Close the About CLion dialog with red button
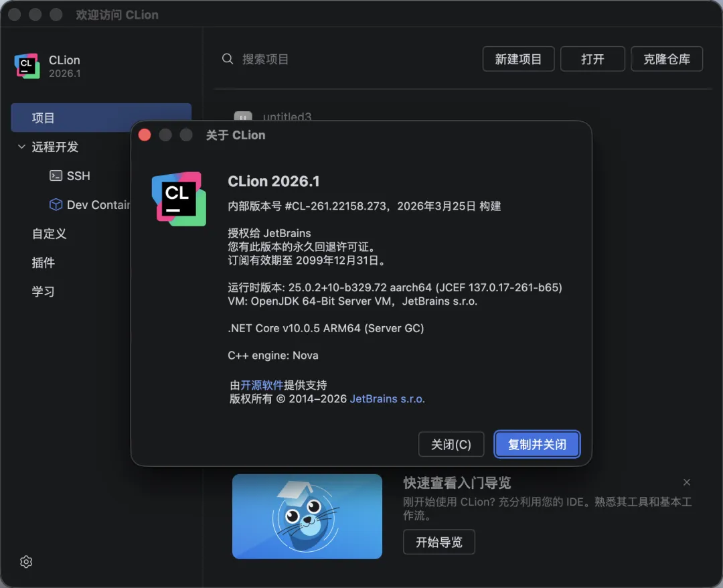 point(145,135)
